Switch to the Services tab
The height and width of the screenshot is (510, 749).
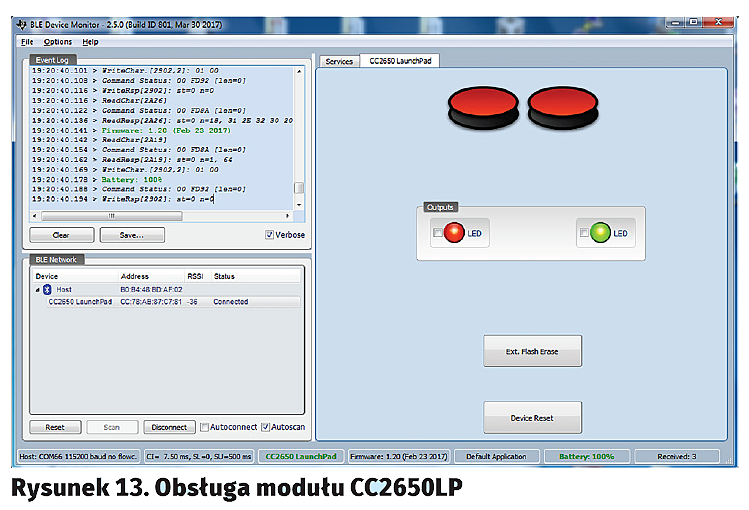(x=339, y=61)
